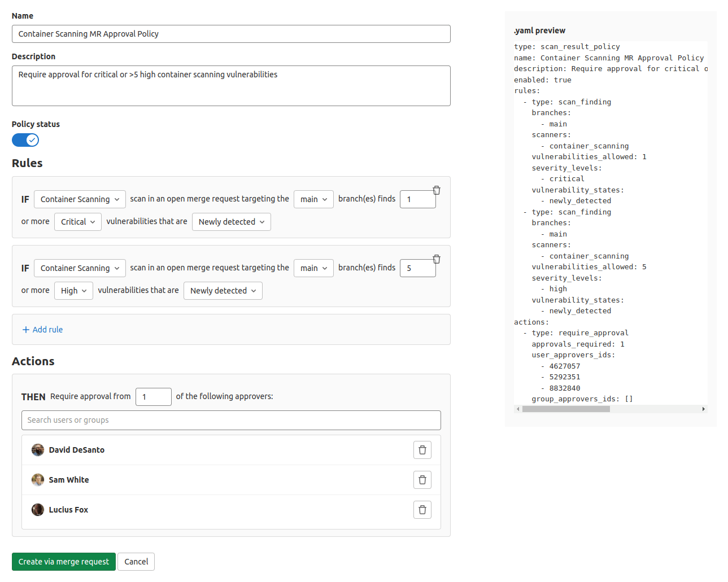728x582 pixels.
Task: Open the Critical severity dropdown
Action: 77,222
